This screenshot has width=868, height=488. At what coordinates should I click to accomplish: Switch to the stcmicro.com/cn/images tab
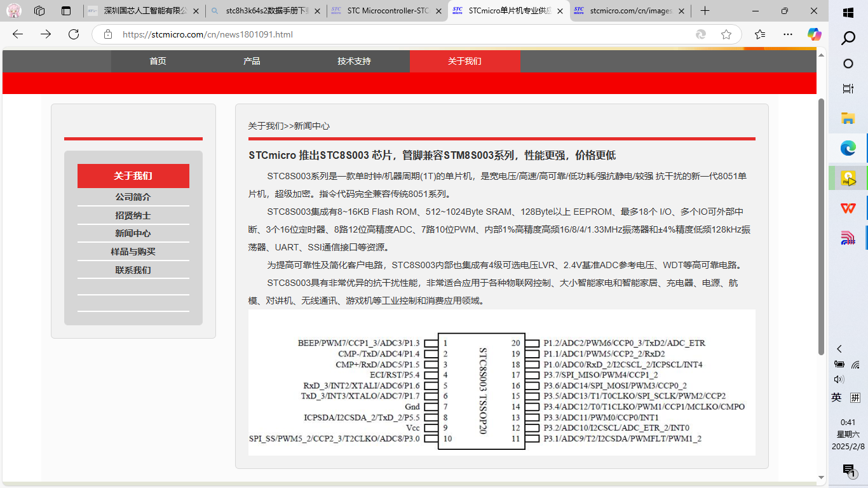pyautogui.click(x=630, y=11)
